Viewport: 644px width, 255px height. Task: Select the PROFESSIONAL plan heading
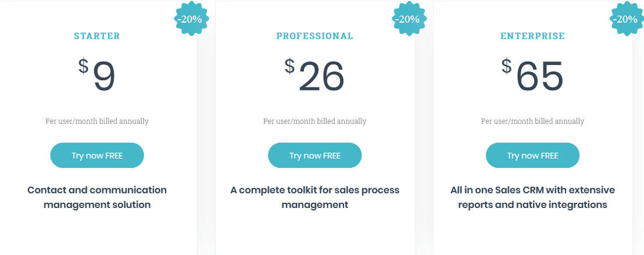[x=314, y=36]
